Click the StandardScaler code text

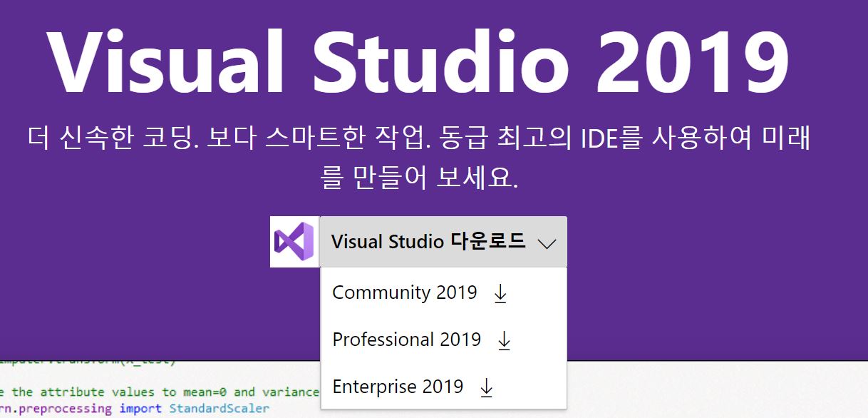[x=219, y=409]
